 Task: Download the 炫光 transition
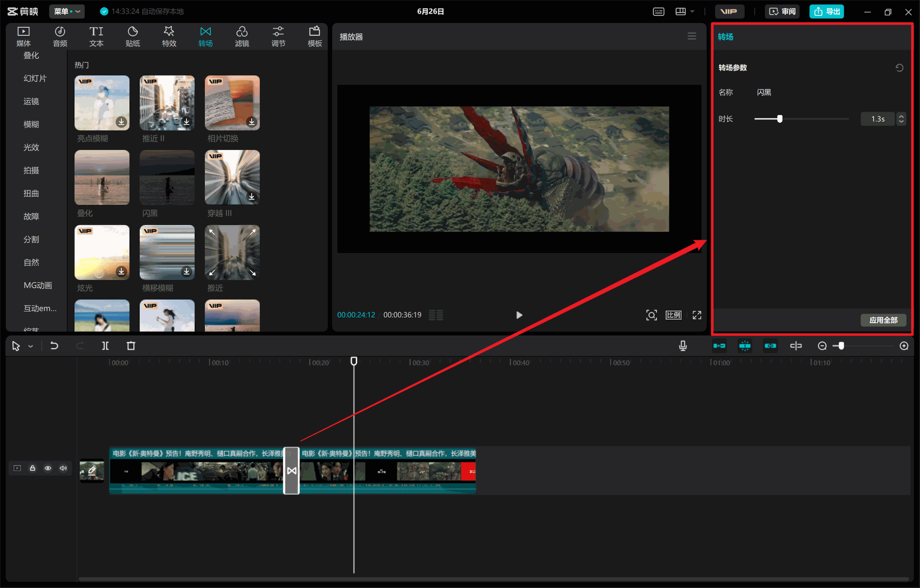[121, 271]
